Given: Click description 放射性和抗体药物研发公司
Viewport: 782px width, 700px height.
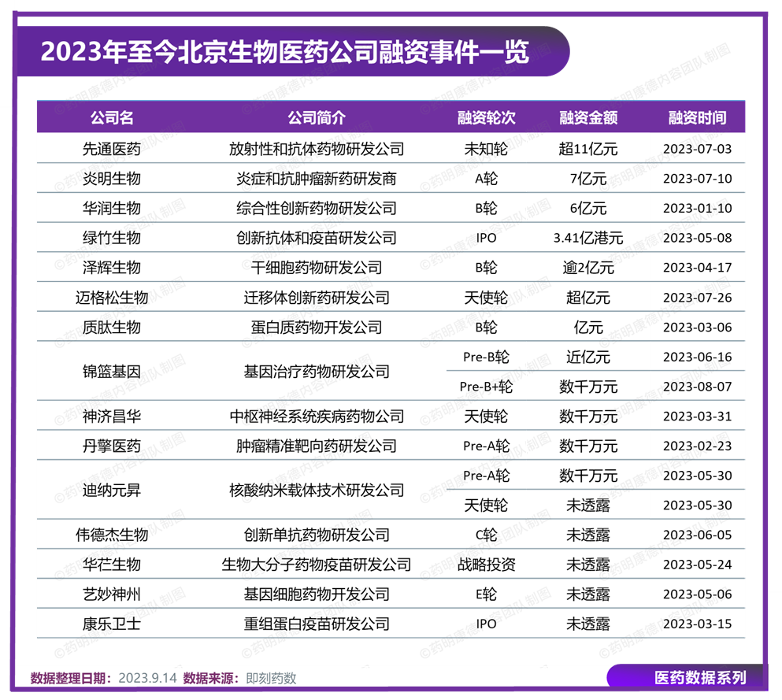Looking at the screenshot, I should click(x=317, y=149).
